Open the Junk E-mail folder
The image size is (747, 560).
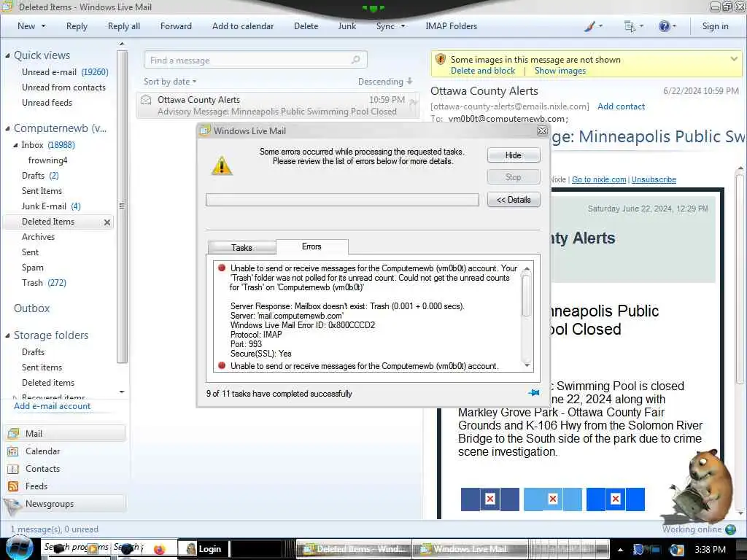(x=51, y=206)
